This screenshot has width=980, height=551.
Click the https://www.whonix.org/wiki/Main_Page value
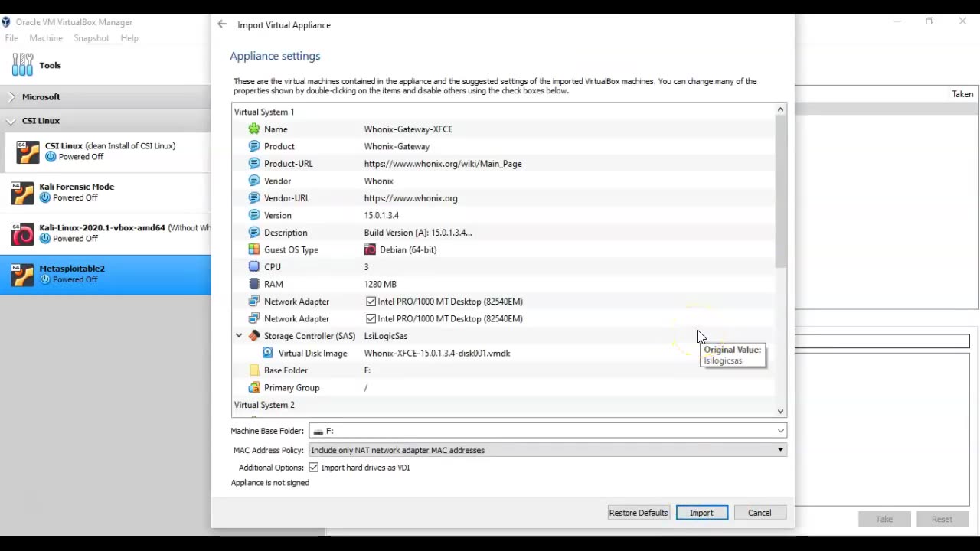coord(443,164)
